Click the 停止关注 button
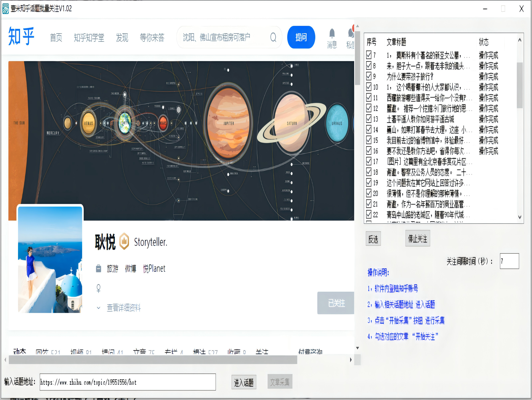 click(x=417, y=239)
